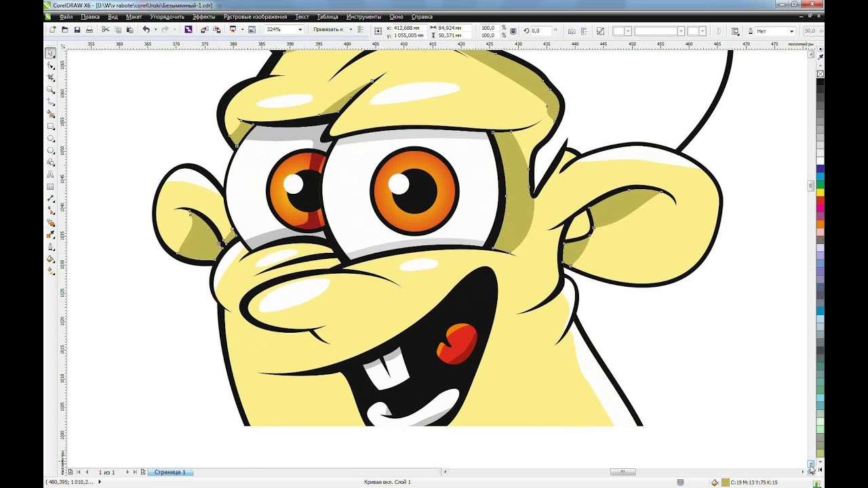
Task: Select the Text tool
Action: tap(51, 175)
